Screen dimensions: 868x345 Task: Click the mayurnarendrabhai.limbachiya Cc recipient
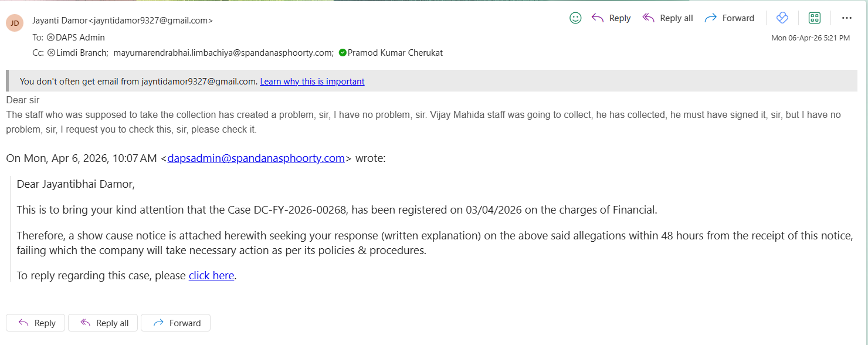click(223, 53)
